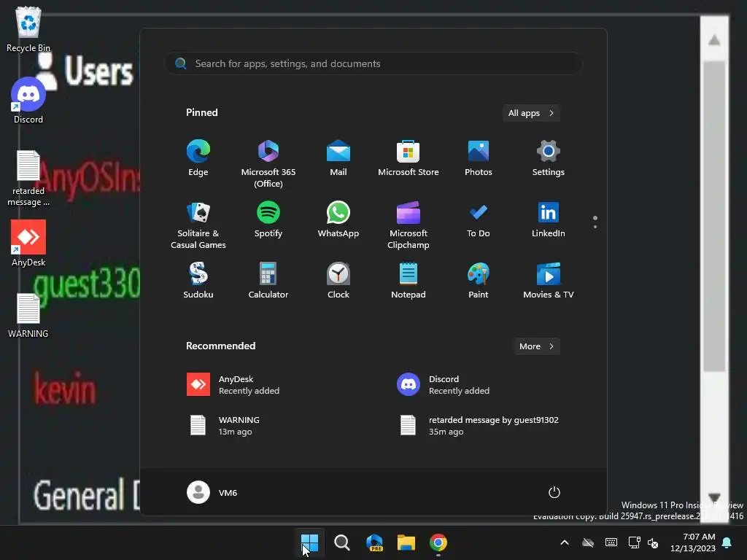Open the To Do app
The width and height of the screenshot is (747, 560).
479,219
